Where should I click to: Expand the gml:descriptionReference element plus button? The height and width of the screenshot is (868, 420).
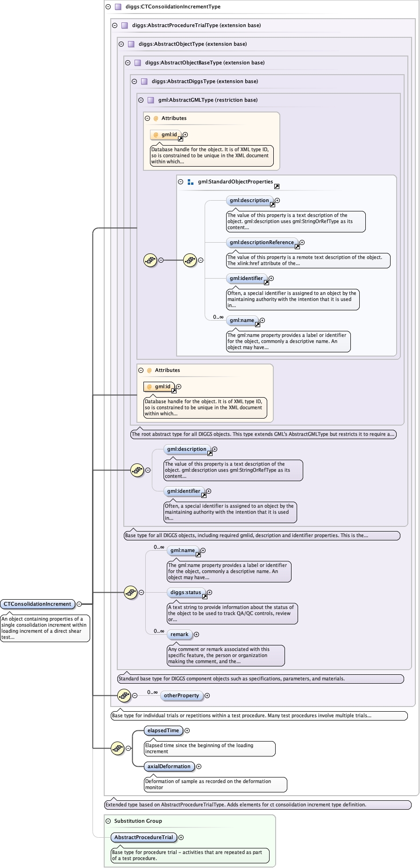(302, 242)
